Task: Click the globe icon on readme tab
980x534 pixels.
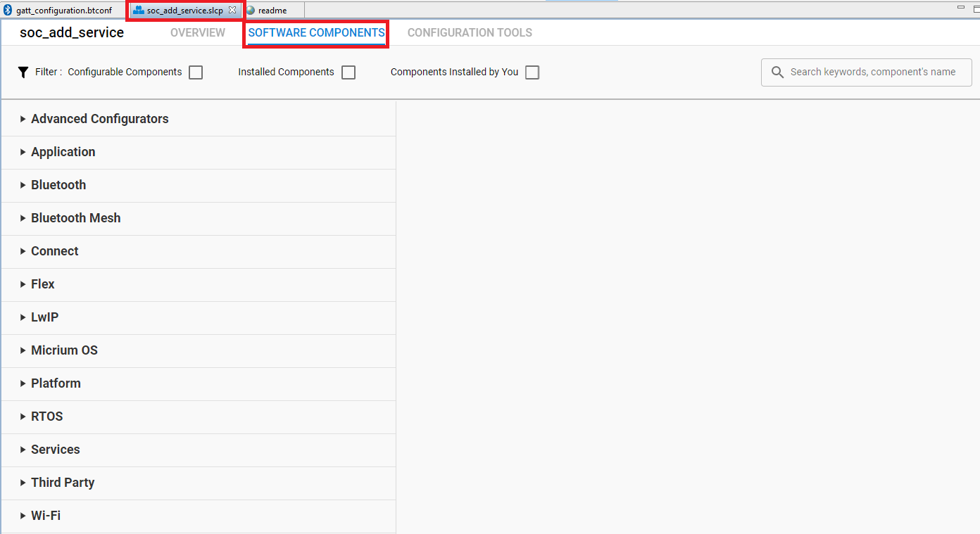Action: [251, 11]
